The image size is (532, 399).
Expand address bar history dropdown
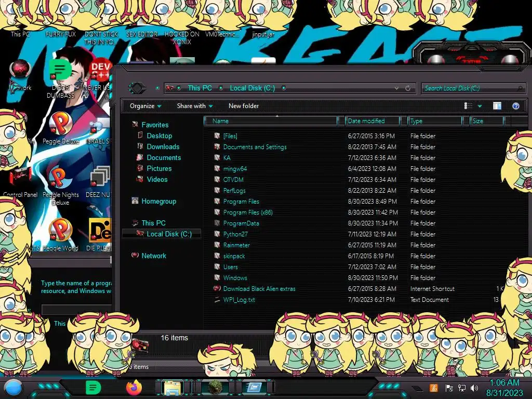click(x=396, y=88)
